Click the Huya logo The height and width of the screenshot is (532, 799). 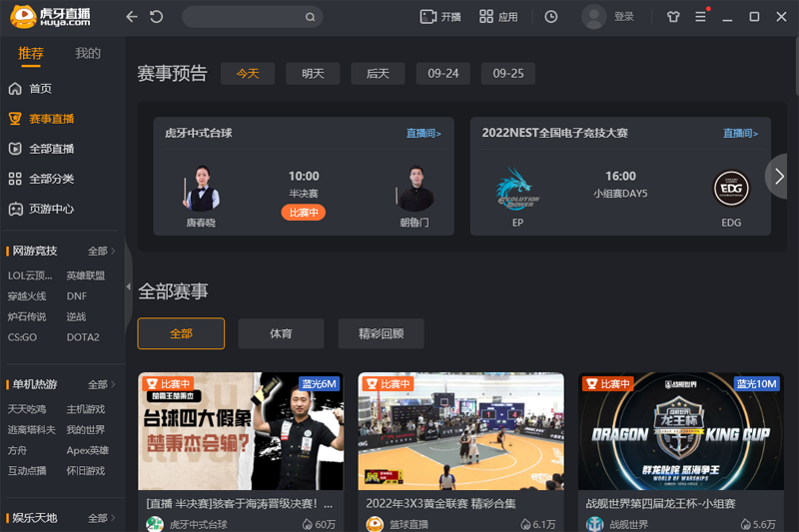click(50, 17)
